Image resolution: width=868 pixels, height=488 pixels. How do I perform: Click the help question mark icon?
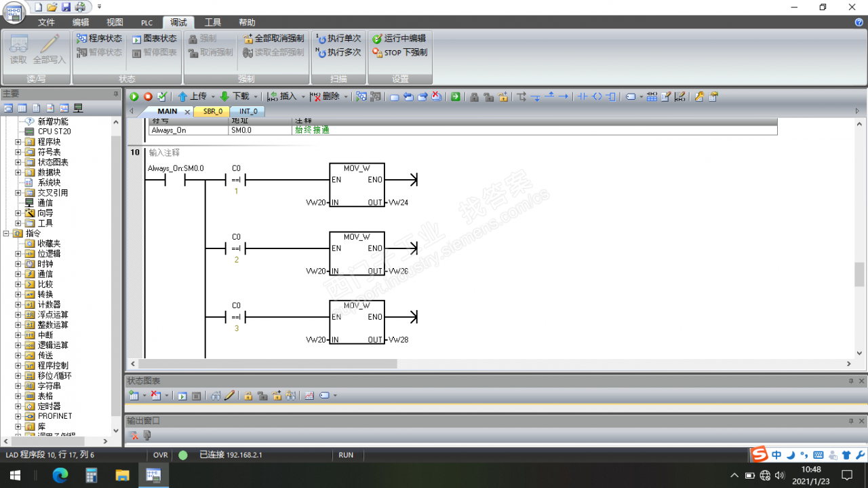click(859, 22)
